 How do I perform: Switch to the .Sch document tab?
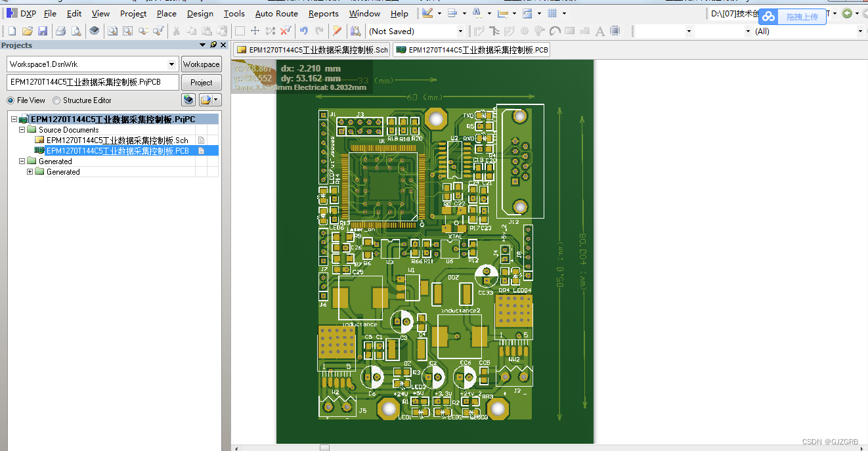[x=313, y=50]
